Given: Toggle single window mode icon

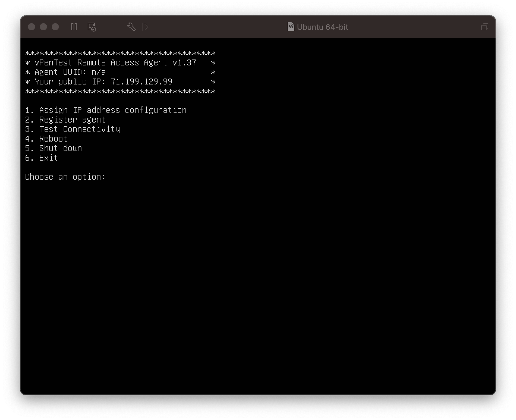Looking at the screenshot, I should click(484, 27).
